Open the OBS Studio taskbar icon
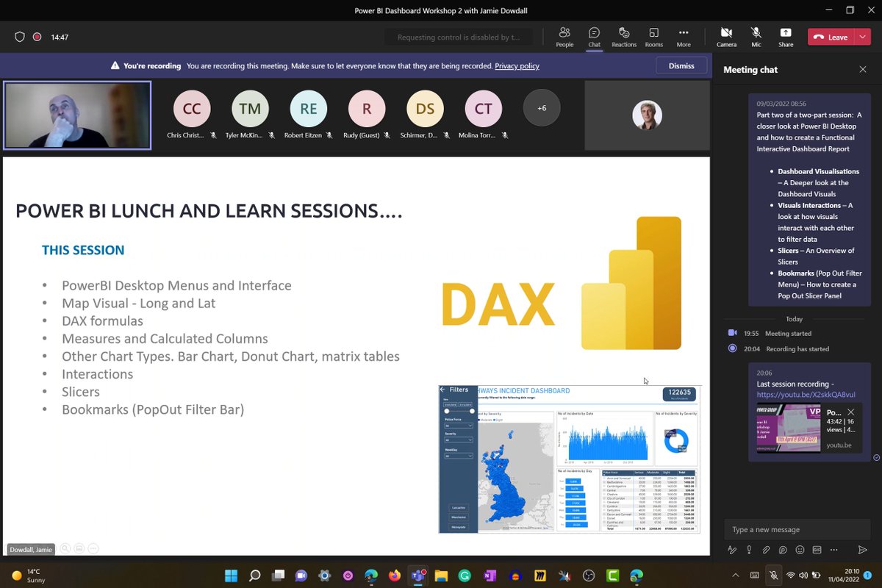This screenshot has height=588, width=882. [x=589, y=576]
